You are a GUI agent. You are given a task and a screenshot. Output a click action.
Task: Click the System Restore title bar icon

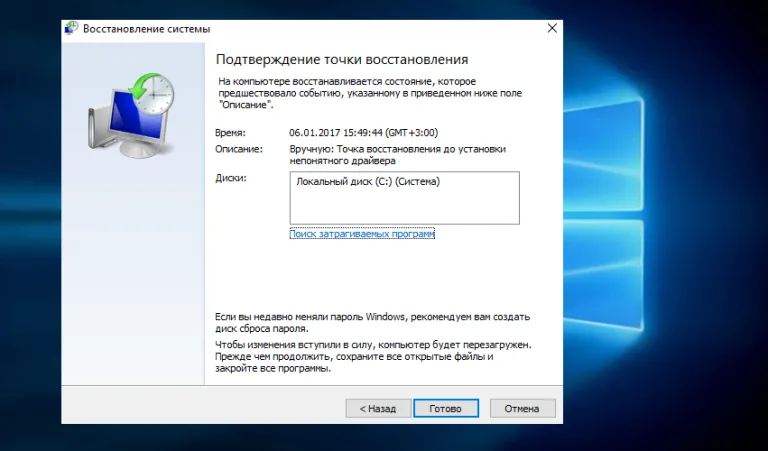[72, 28]
